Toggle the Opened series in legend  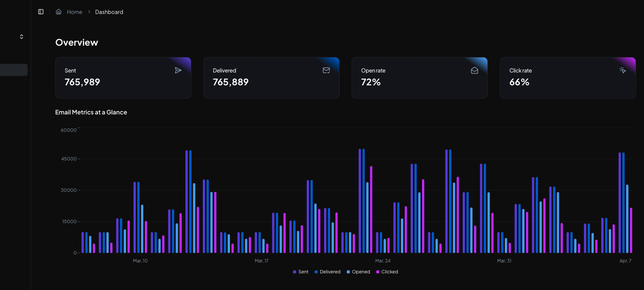tap(358, 272)
